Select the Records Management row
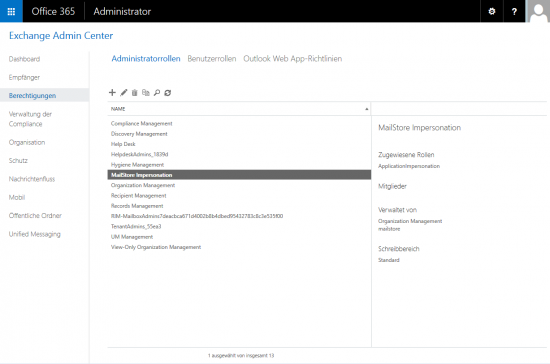 pyautogui.click(x=239, y=206)
